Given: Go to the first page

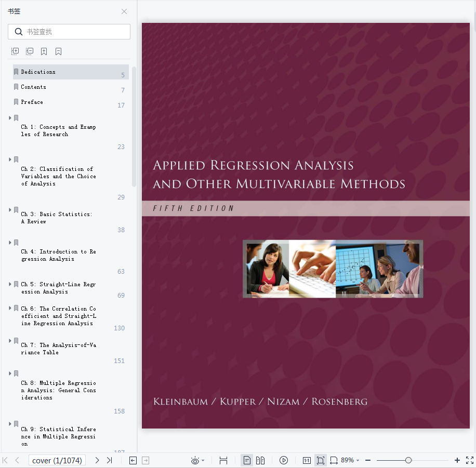Looking at the screenshot, I should [5, 460].
